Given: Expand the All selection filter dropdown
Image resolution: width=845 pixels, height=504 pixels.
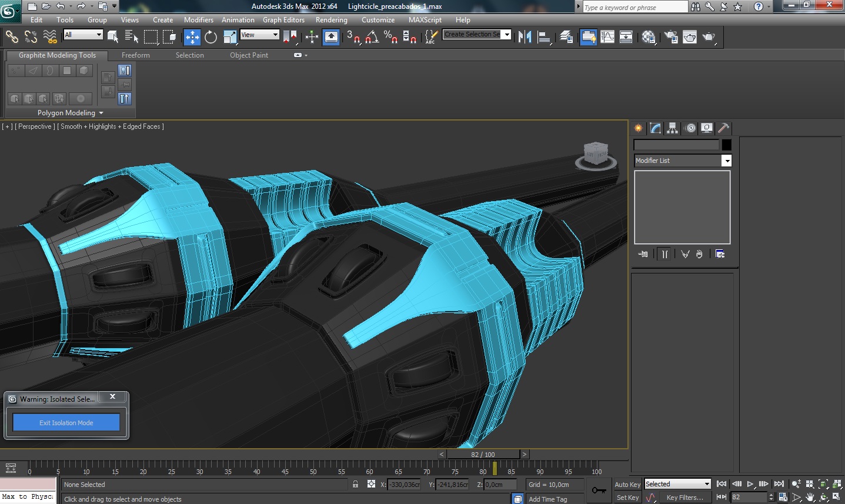Looking at the screenshot, I should pos(98,35).
